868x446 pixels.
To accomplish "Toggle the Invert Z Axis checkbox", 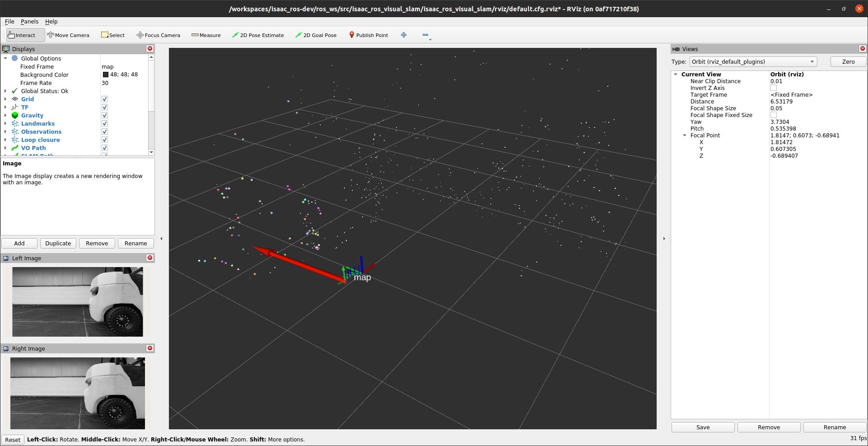I will [774, 88].
